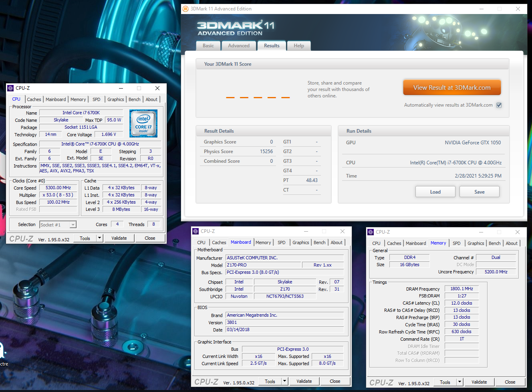Select the Results tab in 3DMark
The image size is (532, 392).
coord(272,46)
